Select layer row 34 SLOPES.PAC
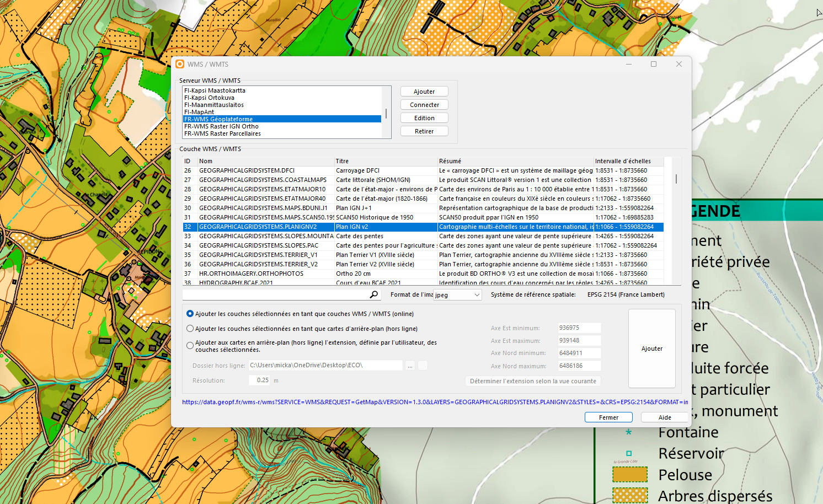 coord(423,245)
